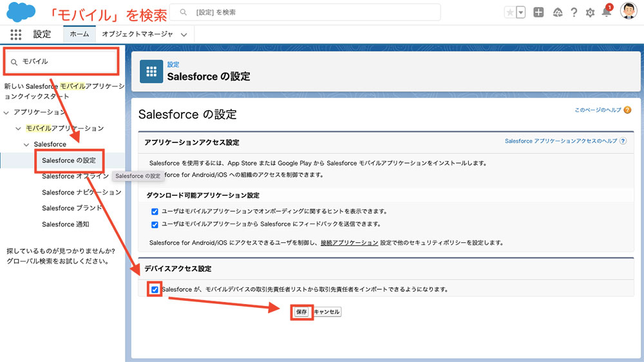The width and height of the screenshot is (644, 362).
Task: Click the global search field for setup
Action: (305, 12)
